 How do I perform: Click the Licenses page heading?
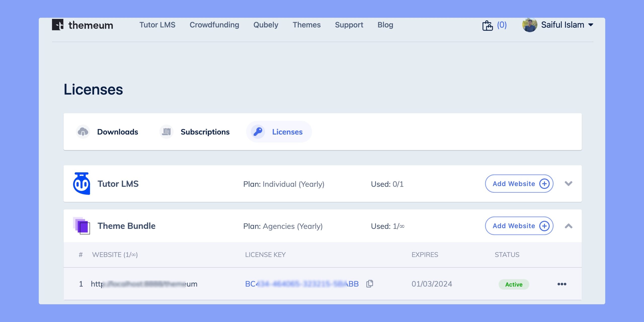[x=93, y=89]
